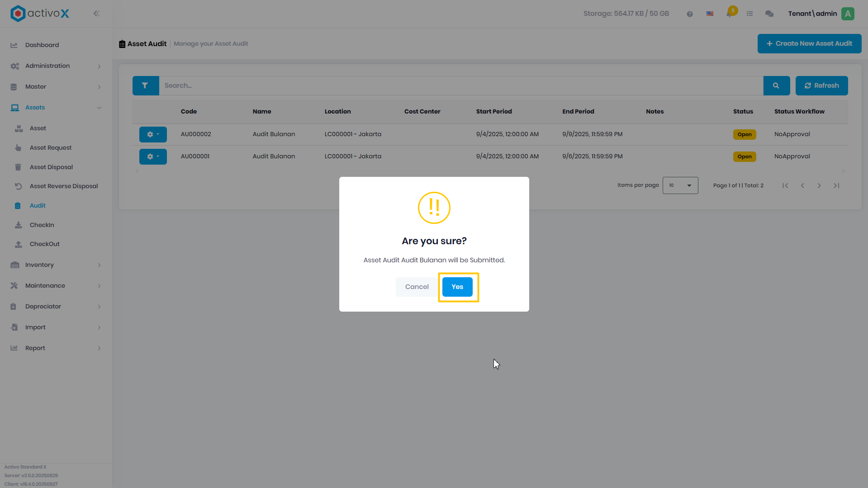Open the admin user avatar menu
The width and height of the screenshot is (868, 488).
click(x=848, y=14)
